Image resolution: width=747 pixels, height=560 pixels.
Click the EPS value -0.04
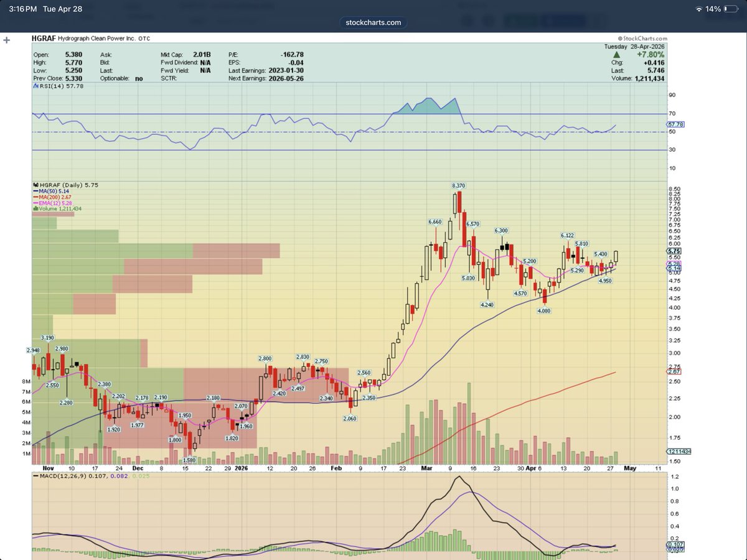pyautogui.click(x=296, y=62)
